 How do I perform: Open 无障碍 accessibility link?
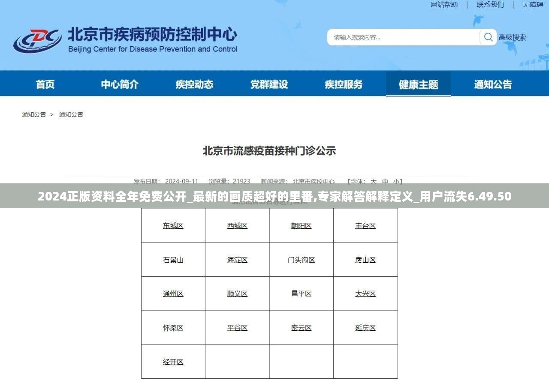click(x=533, y=5)
